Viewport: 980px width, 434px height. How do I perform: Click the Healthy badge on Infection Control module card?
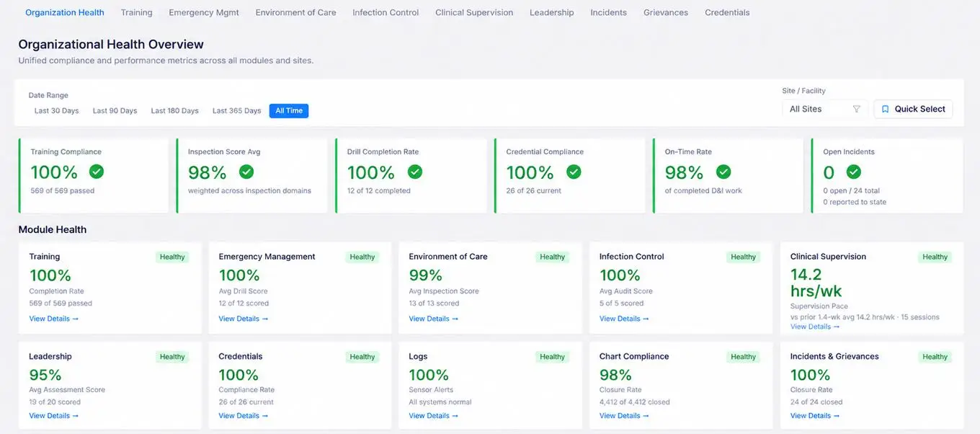(744, 257)
